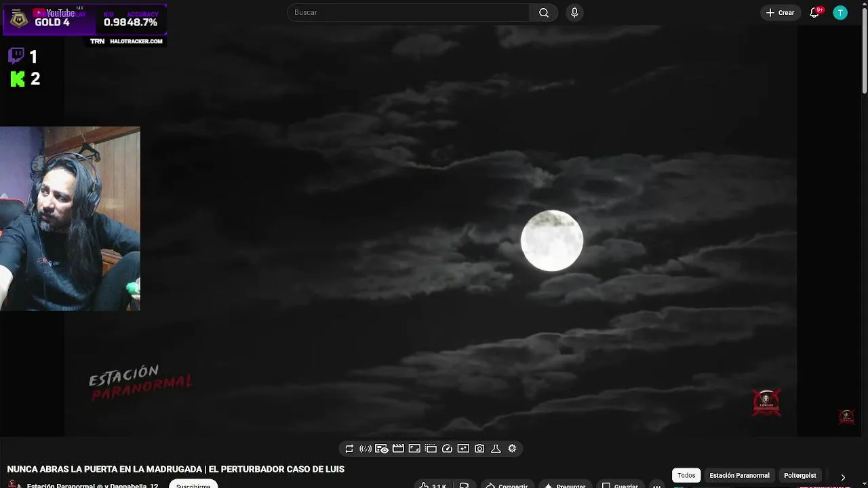Click the video title text

pyautogui.click(x=176, y=469)
